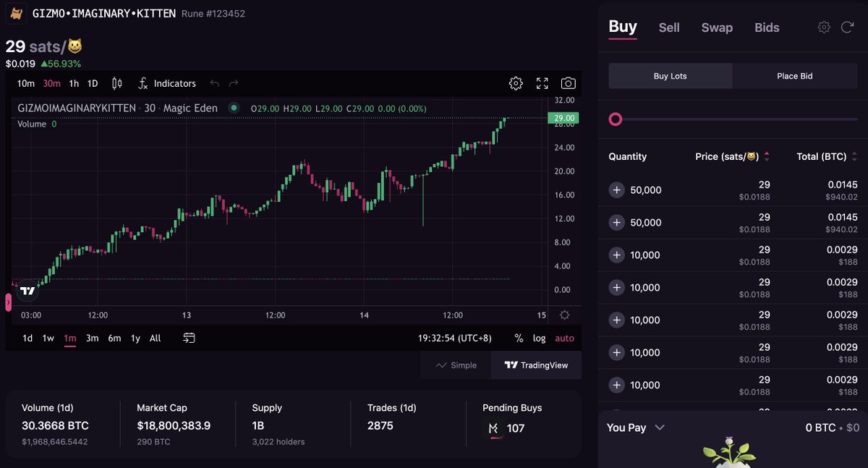This screenshot has height=468, width=868.
Task: Set chart range to 6m
Action: (114, 338)
